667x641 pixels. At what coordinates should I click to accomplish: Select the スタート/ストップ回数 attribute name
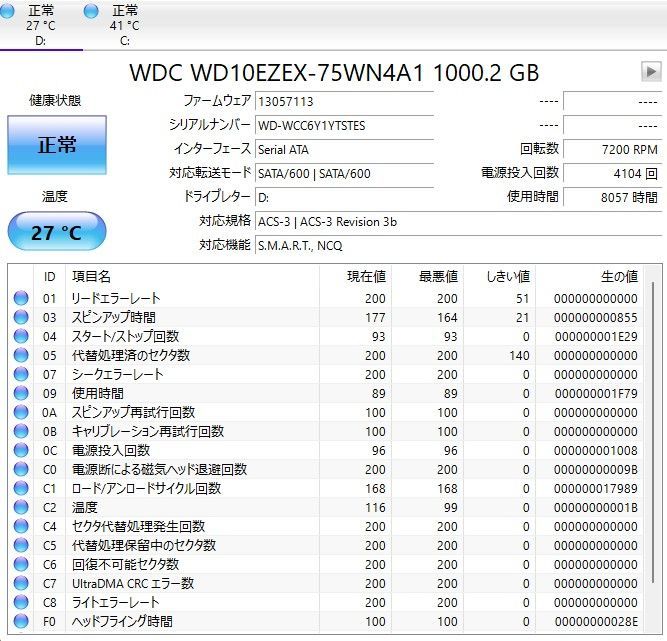tap(125, 336)
